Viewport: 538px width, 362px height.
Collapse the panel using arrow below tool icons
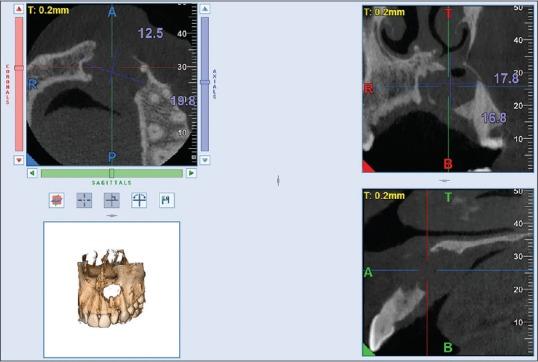tap(112, 216)
